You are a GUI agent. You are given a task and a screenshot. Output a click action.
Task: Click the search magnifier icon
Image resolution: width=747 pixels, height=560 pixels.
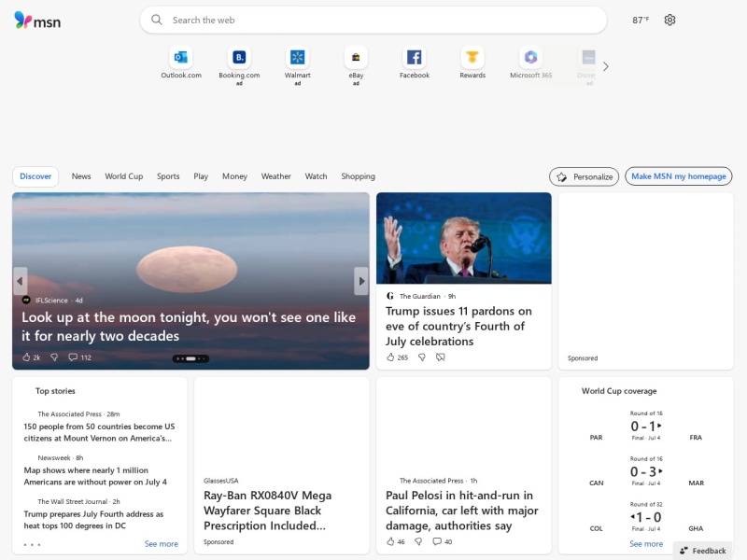click(156, 20)
